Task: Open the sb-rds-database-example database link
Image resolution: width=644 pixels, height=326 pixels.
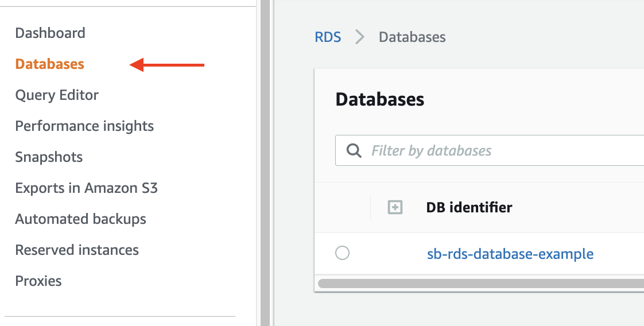Action: coord(510,254)
